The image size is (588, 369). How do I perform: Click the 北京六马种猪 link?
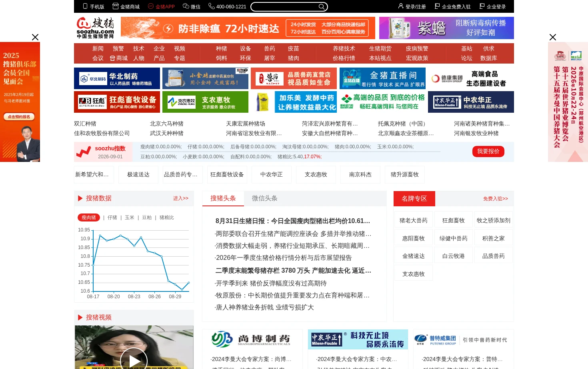(x=167, y=124)
